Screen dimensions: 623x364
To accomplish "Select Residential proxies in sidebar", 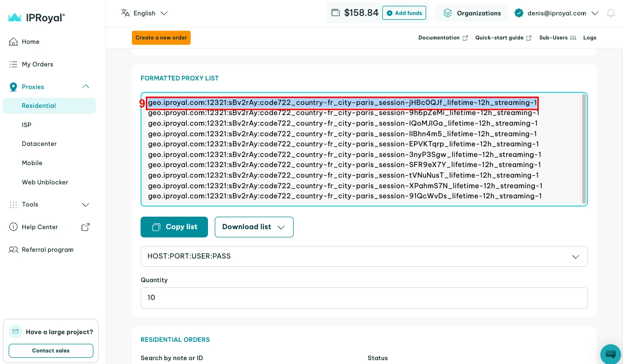I will [49, 106].
